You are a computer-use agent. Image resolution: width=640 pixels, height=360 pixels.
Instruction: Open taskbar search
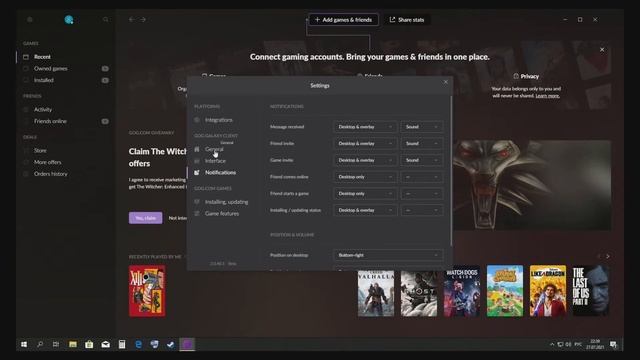(40, 344)
